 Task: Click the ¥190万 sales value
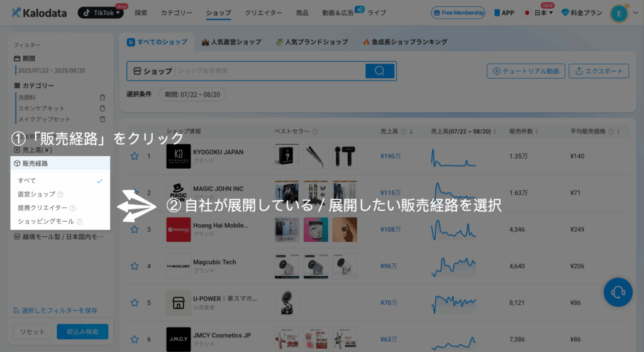click(x=390, y=156)
